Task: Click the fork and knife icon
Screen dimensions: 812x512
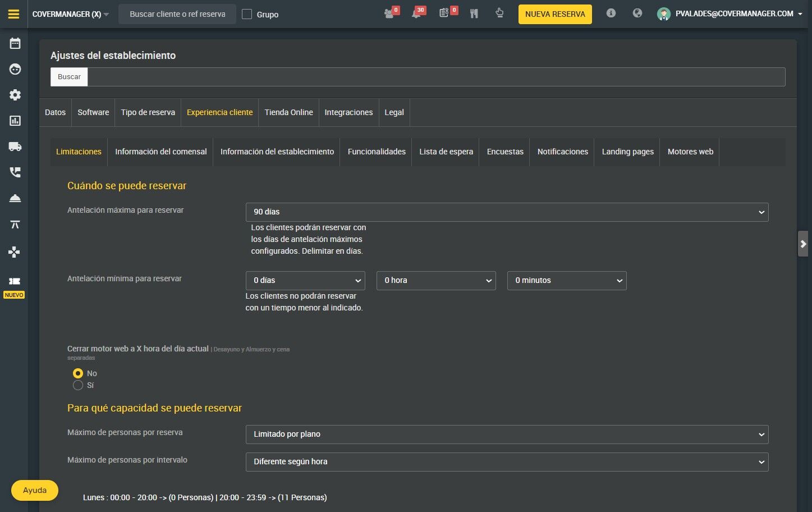Action: pyautogui.click(x=474, y=13)
